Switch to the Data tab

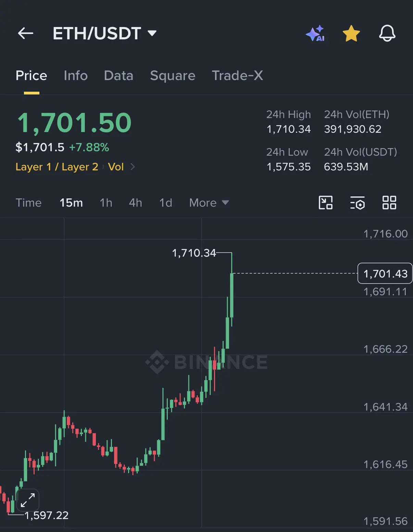118,75
